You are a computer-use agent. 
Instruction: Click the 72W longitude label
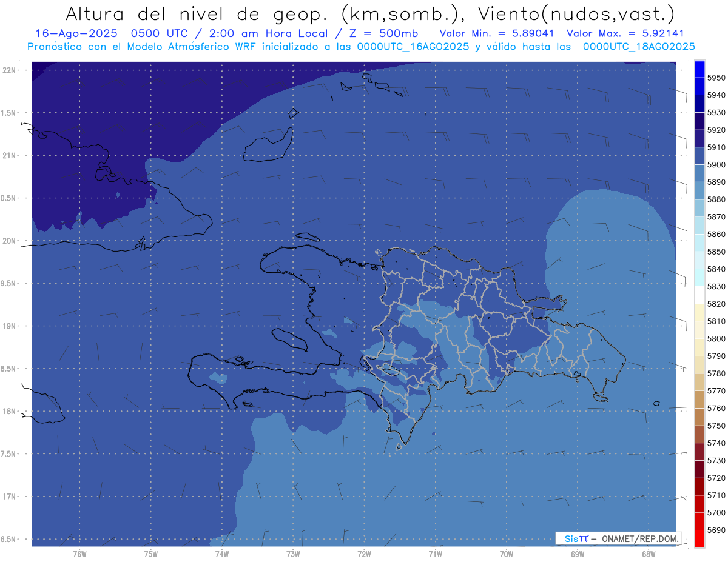point(364,554)
